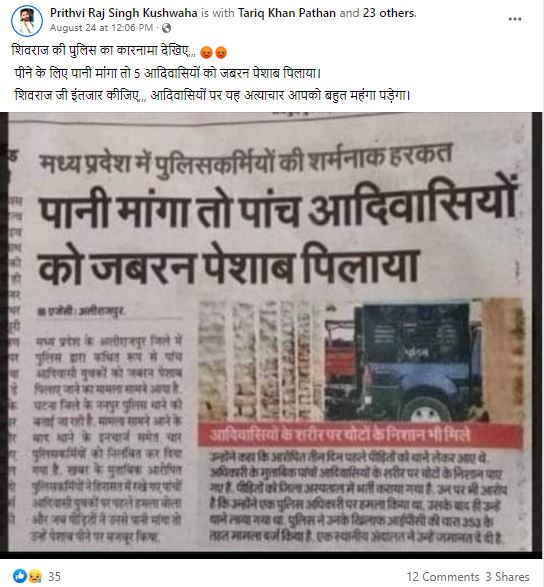Screen dimensions: 544x587
Task: Click the sad face reaction icon
Action: pyautogui.click(x=34, y=576)
